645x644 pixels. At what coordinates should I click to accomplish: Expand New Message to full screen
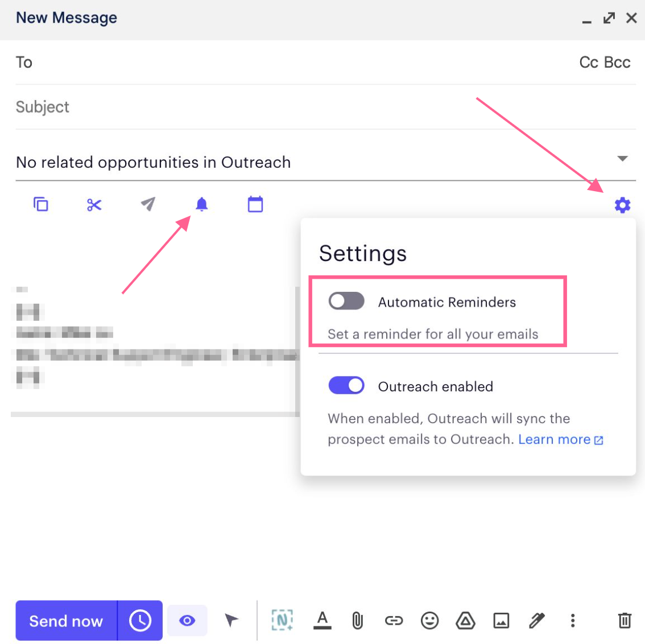[x=609, y=18]
